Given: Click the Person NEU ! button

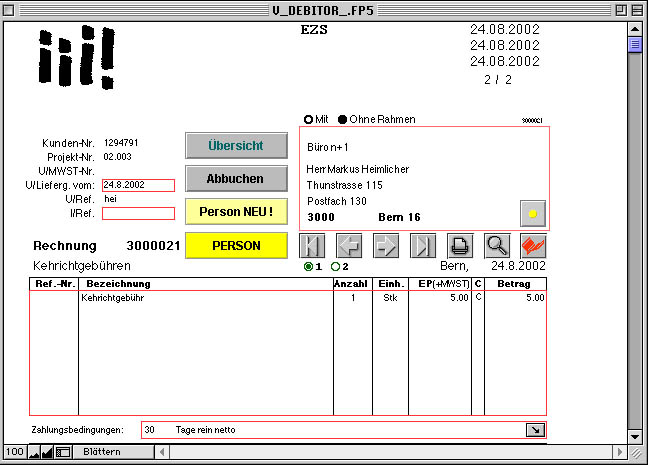Looking at the screenshot, I should [x=236, y=212].
